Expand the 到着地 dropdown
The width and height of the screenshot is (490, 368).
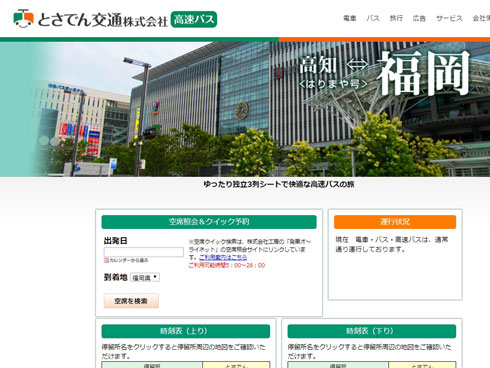[145, 277]
